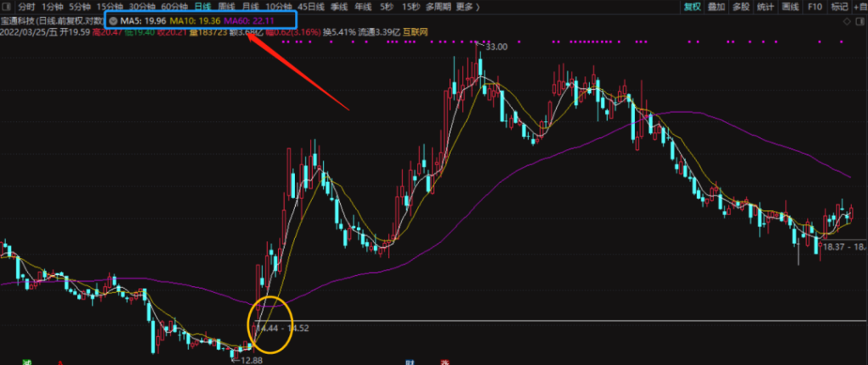This screenshot has height=365, width=868.
Task: Click the blue 财 marker at the chart bottom
Action: pos(409,361)
